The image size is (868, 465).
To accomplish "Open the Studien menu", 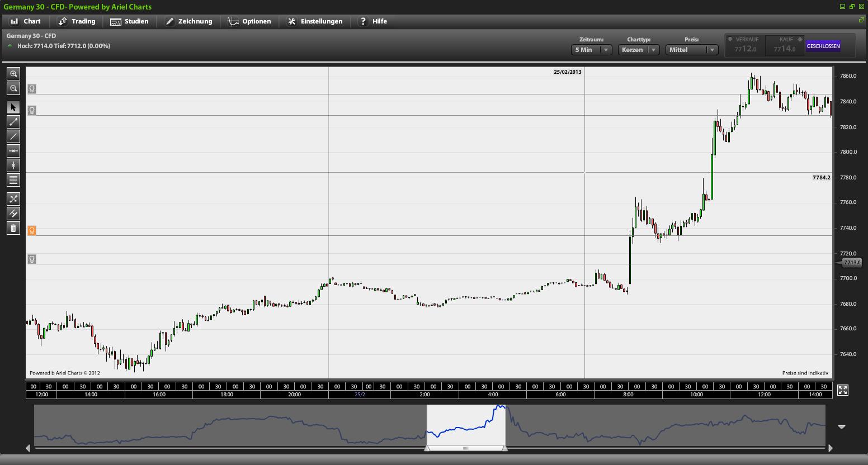I will pyautogui.click(x=130, y=21).
